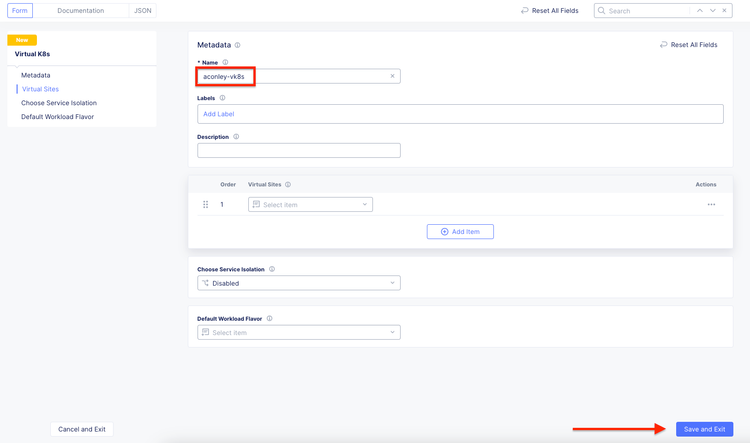Close the search box with the X
Image resolution: width=750 pixels, height=443 pixels.
[x=725, y=11]
